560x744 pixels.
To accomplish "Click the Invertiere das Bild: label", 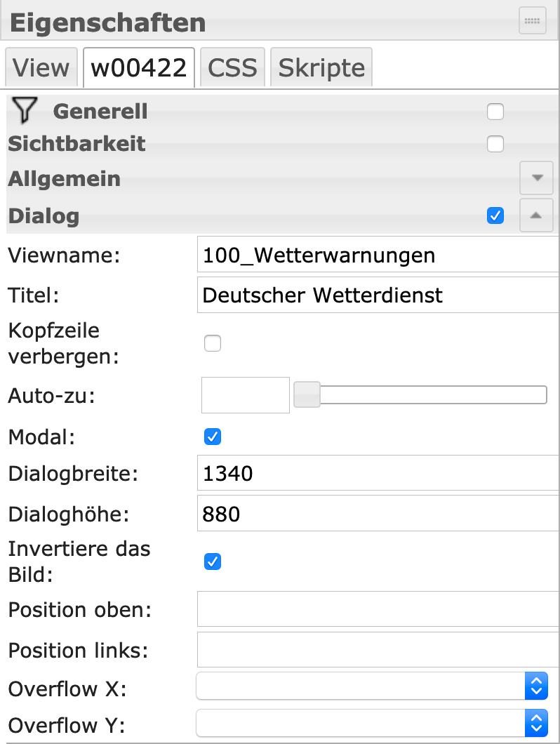I will click(x=79, y=562).
